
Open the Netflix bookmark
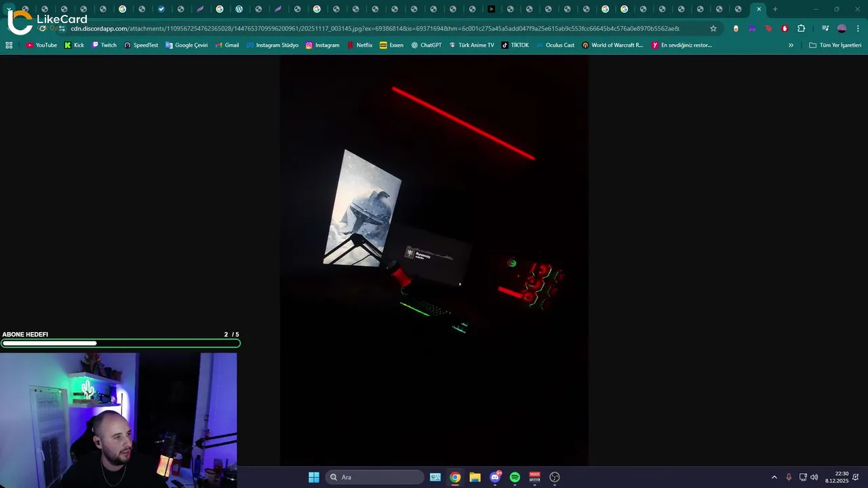coord(360,45)
